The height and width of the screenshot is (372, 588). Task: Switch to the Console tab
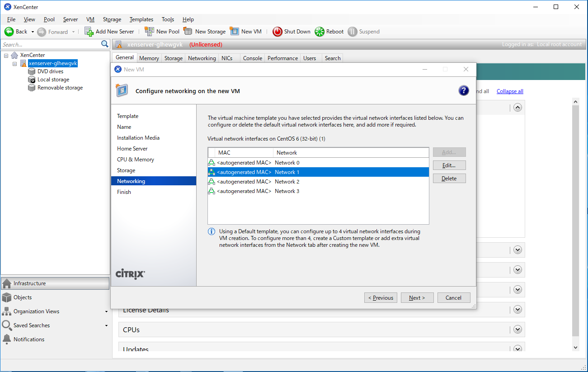[x=252, y=58]
